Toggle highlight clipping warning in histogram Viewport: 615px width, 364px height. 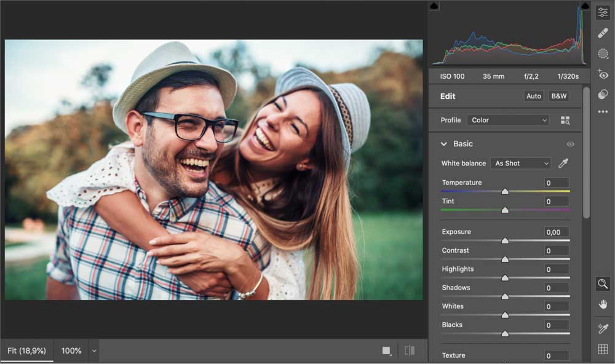click(584, 6)
